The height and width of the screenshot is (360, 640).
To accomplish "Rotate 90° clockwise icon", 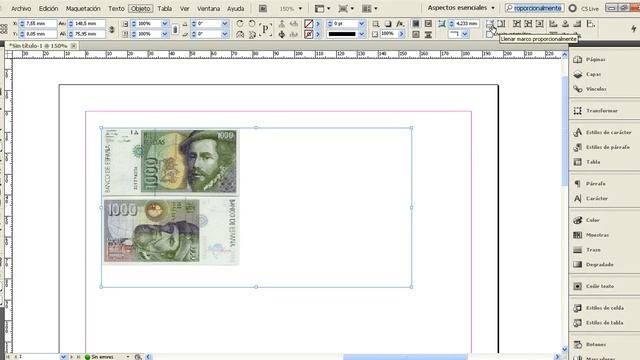I will tap(240, 24).
